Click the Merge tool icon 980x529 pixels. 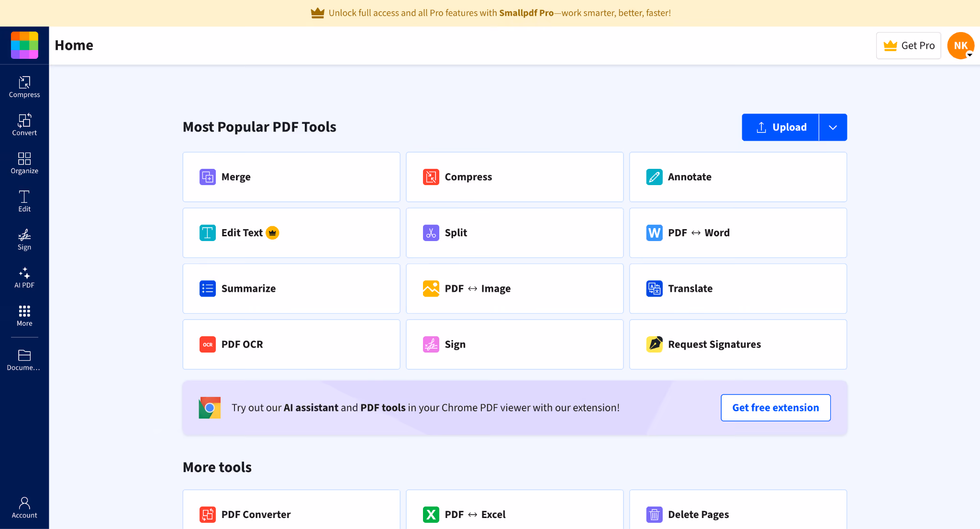(x=208, y=177)
